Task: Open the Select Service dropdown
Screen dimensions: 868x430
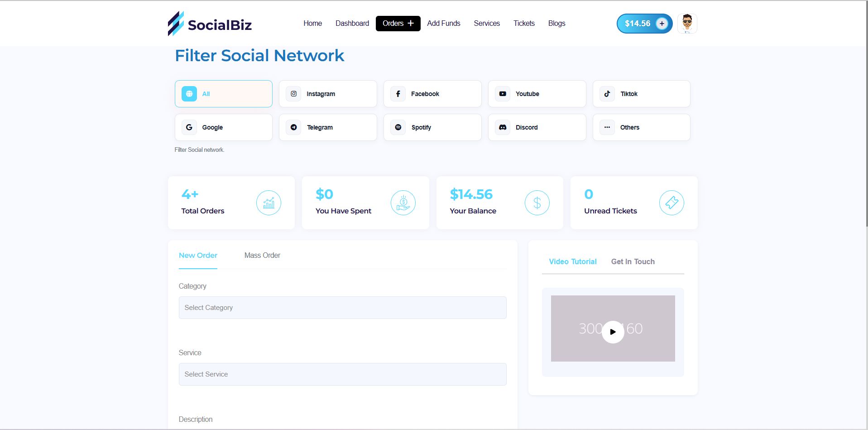Action: [343, 374]
